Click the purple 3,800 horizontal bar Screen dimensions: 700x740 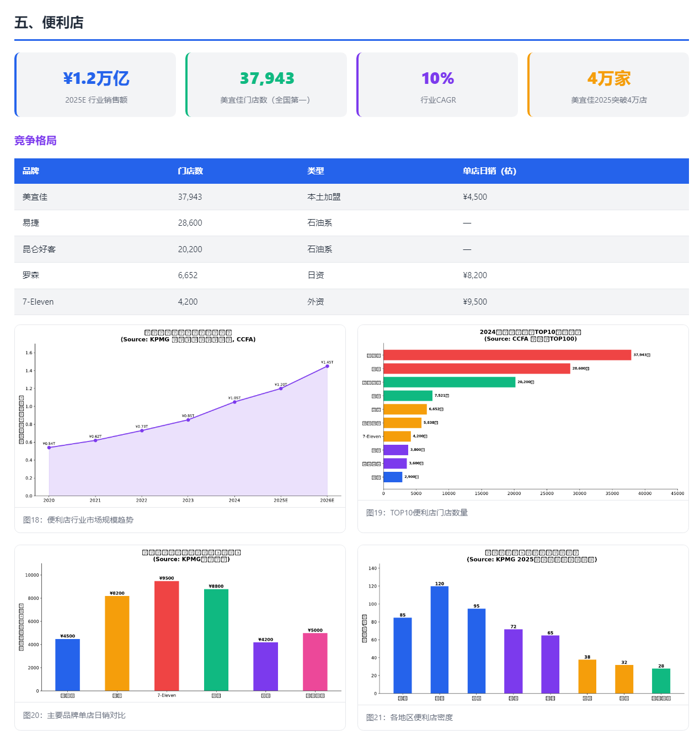pos(396,450)
